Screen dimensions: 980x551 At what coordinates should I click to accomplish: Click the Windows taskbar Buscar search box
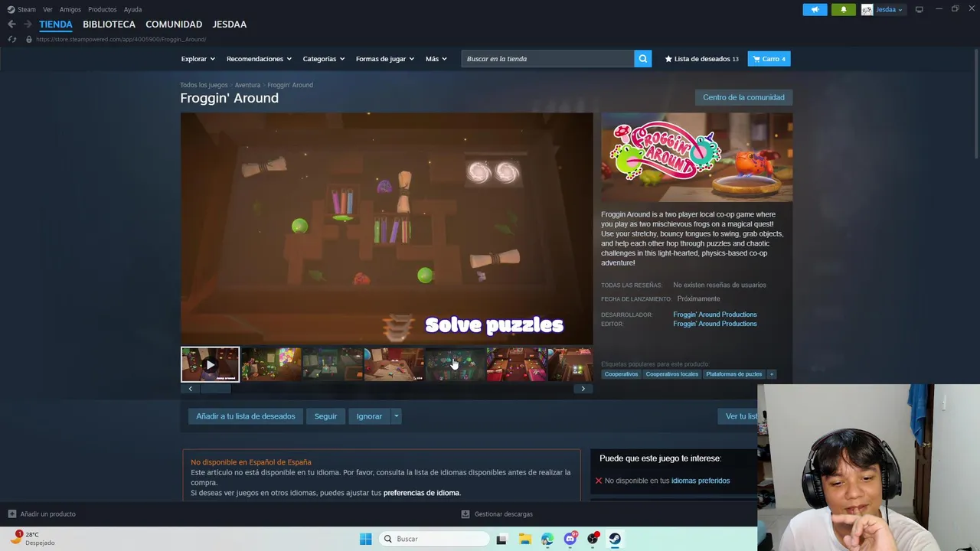point(435,539)
